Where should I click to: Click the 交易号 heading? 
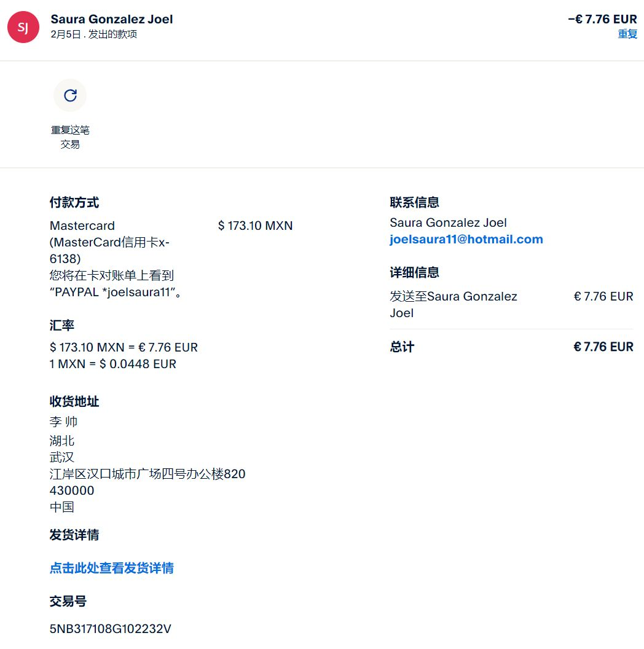click(x=68, y=602)
